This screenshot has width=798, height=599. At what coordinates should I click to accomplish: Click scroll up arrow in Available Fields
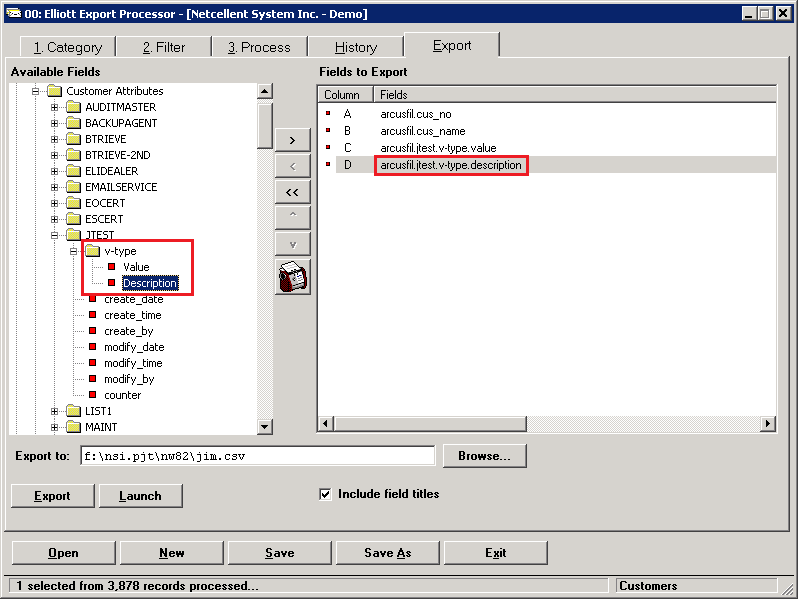(x=265, y=91)
